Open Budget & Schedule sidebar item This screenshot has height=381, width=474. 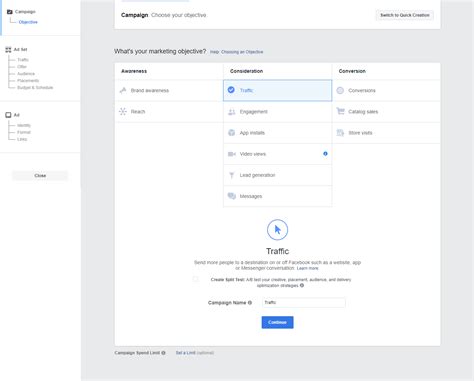(x=35, y=88)
